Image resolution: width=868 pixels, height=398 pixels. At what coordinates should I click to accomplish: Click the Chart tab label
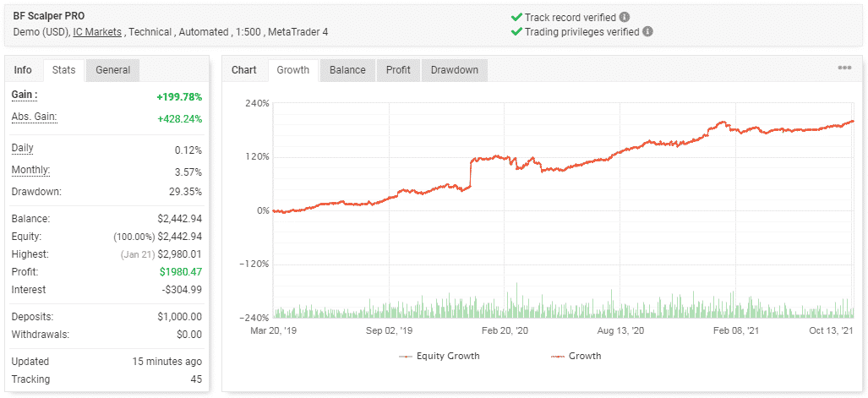pyautogui.click(x=244, y=70)
